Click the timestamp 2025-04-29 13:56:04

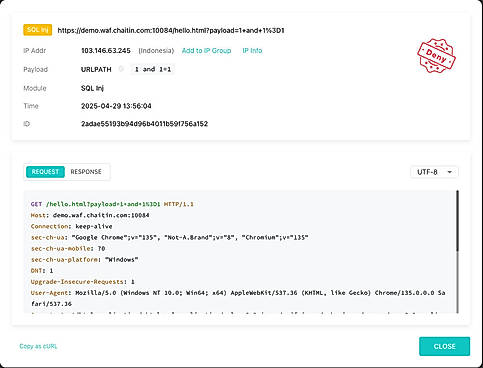116,106
